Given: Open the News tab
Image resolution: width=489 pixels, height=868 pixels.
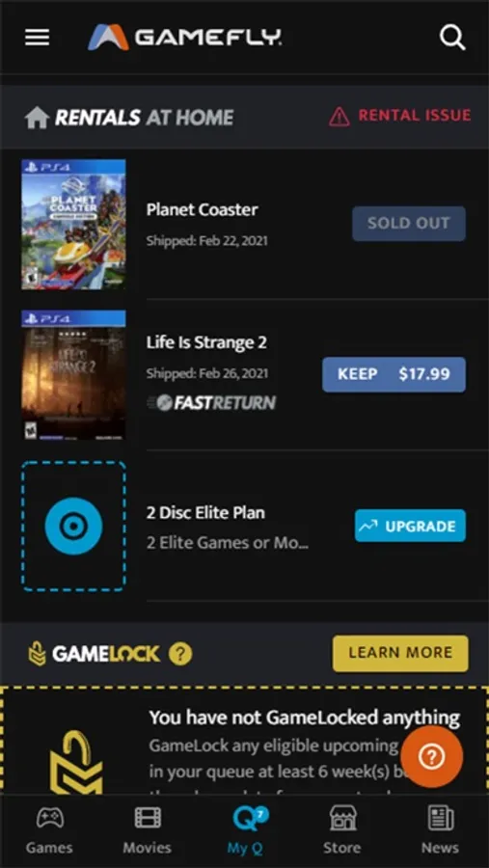Looking at the screenshot, I should (440, 829).
